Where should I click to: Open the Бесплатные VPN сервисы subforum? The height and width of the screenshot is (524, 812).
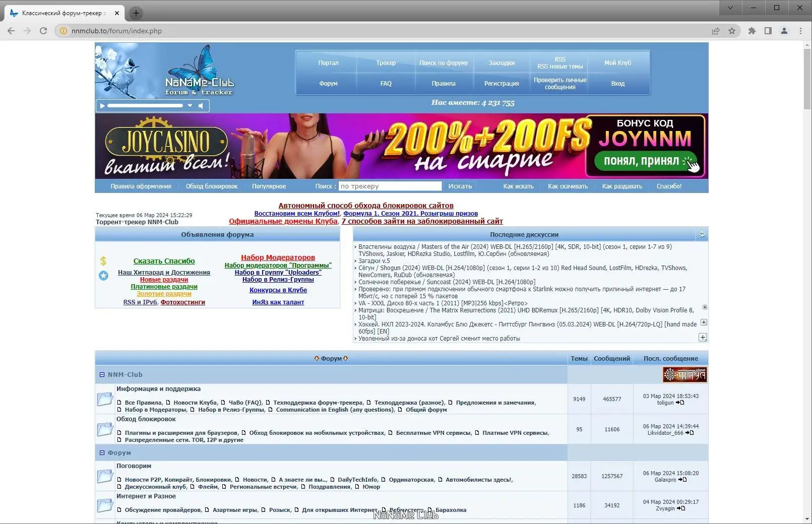pos(433,433)
